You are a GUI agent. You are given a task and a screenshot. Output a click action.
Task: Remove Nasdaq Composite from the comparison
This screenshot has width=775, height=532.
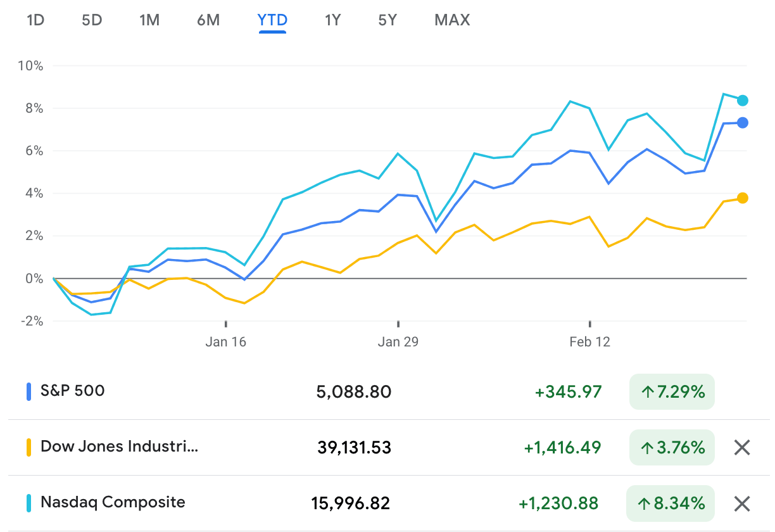tap(741, 503)
